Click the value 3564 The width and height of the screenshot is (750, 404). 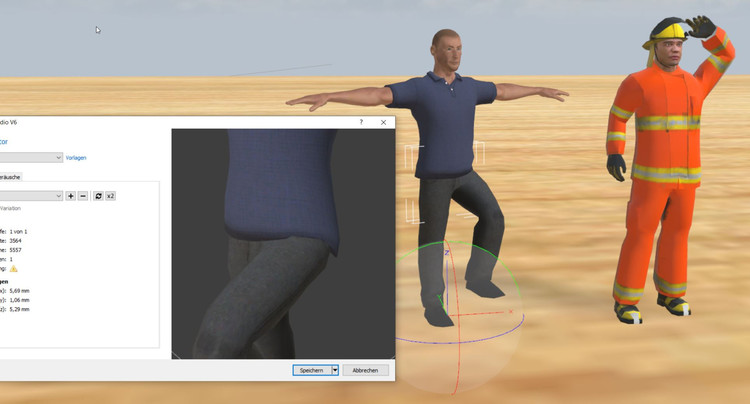pos(15,241)
